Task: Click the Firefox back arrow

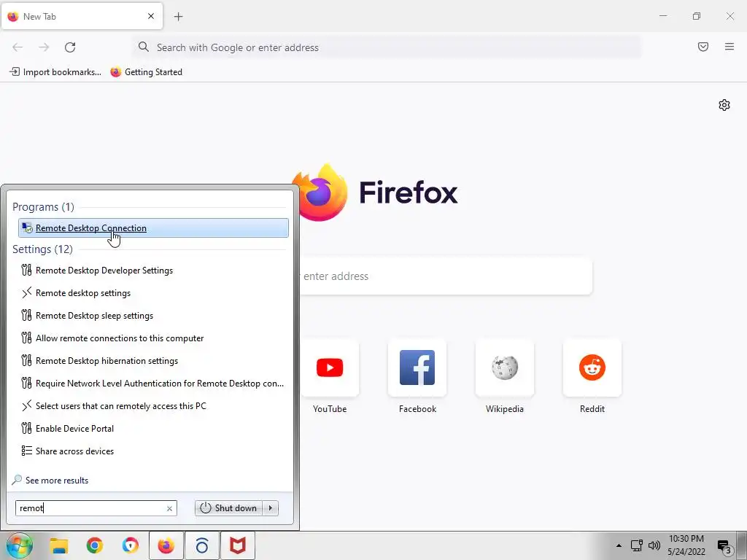Action: (x=18, y=47)
